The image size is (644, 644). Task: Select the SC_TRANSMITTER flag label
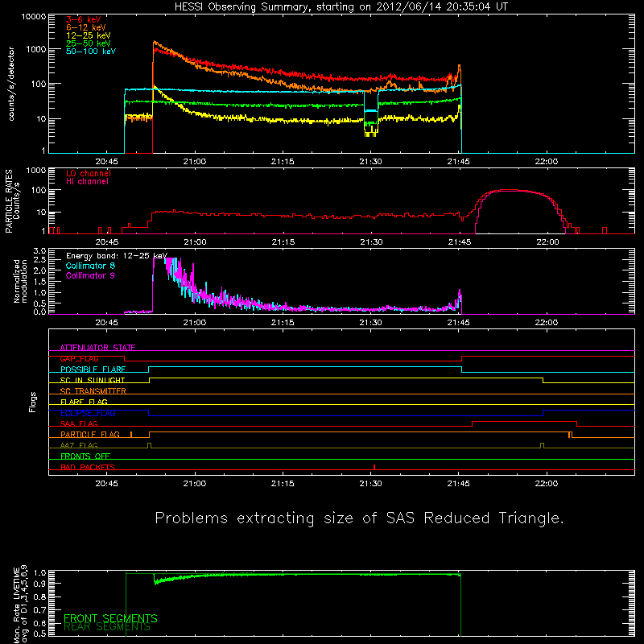tap(93, 391)
